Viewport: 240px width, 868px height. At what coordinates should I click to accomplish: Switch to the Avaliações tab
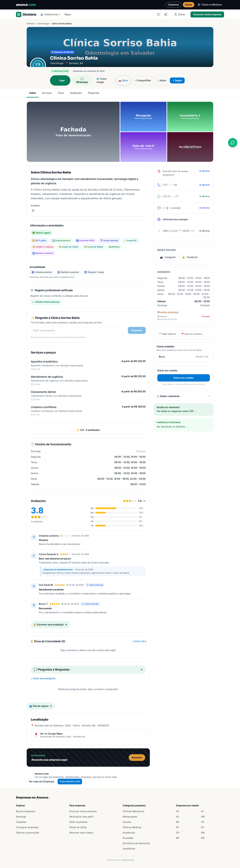point(76,93)
